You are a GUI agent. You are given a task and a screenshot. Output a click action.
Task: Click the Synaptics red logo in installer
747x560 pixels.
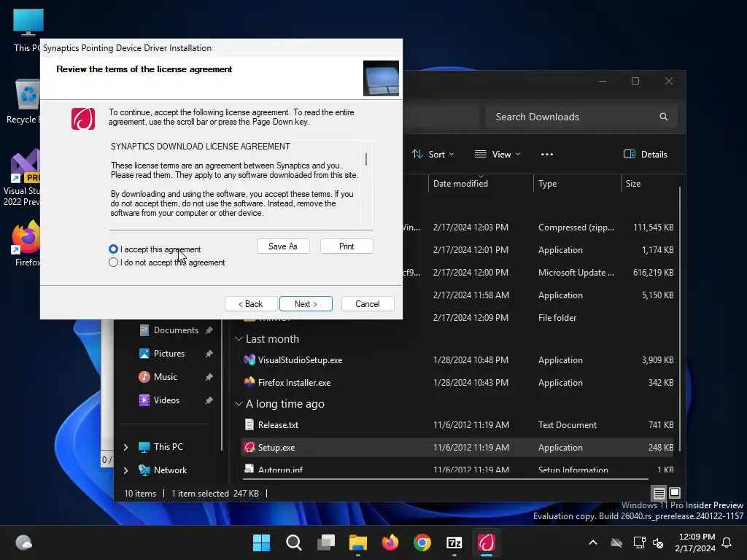coord(83,119)
